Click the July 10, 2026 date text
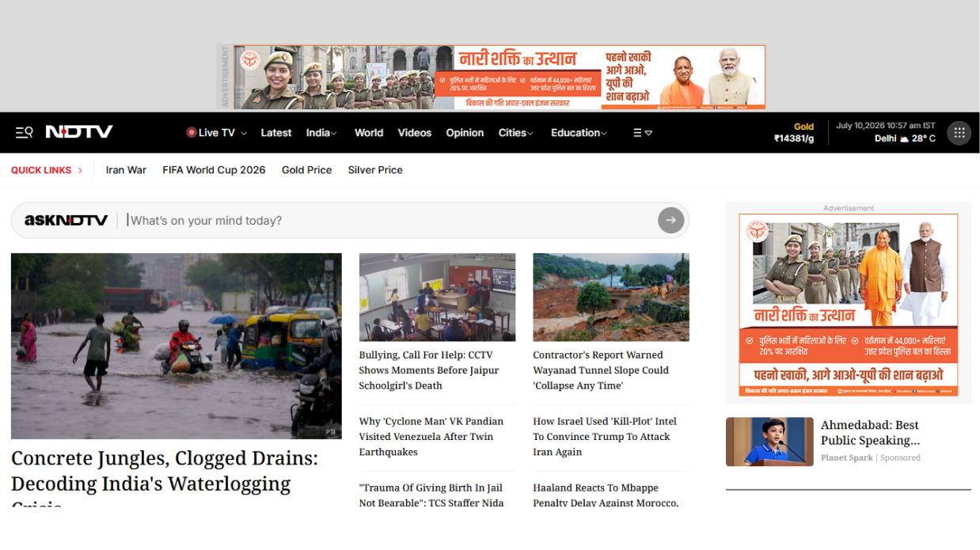The height and width of the screenshot is (550, 980). (886, 126)
